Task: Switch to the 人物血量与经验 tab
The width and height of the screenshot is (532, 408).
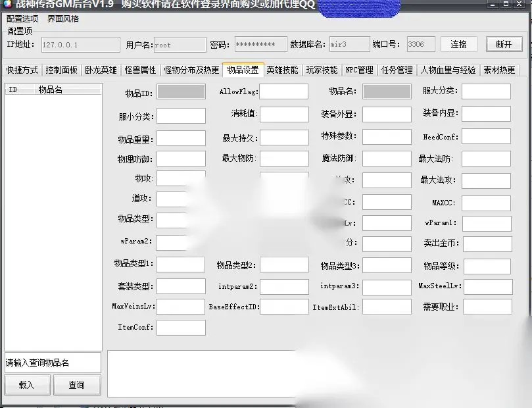Action: [448, 70]
